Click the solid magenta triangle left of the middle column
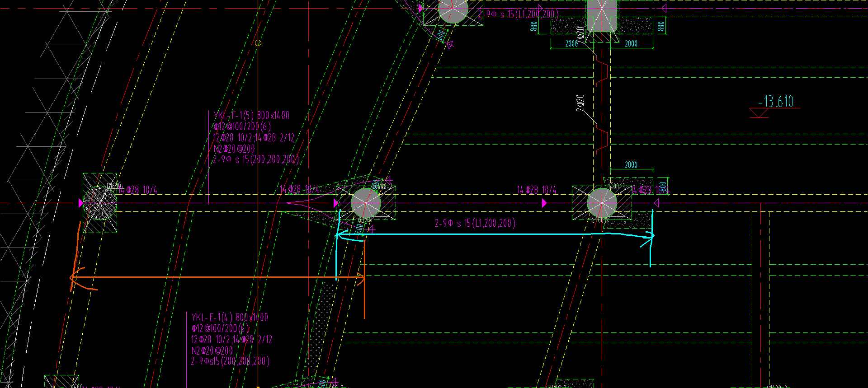Screen dimensions: 868x388 click(336, 203)
